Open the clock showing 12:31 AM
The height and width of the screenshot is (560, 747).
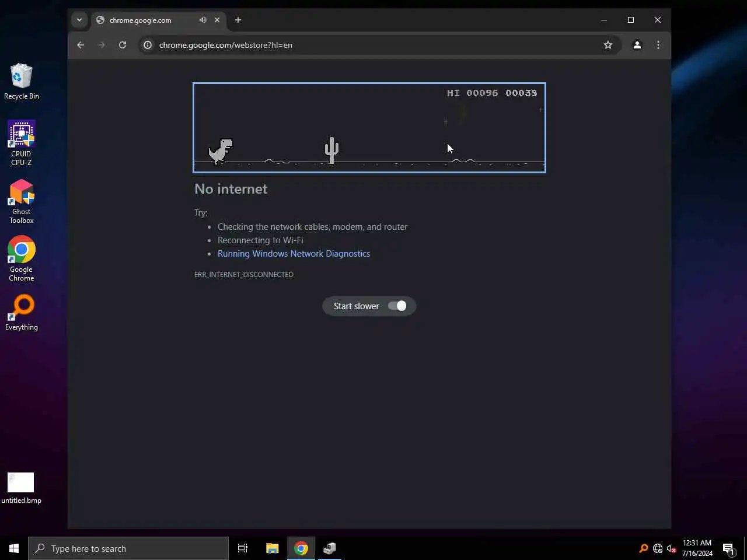coord(697,548)
